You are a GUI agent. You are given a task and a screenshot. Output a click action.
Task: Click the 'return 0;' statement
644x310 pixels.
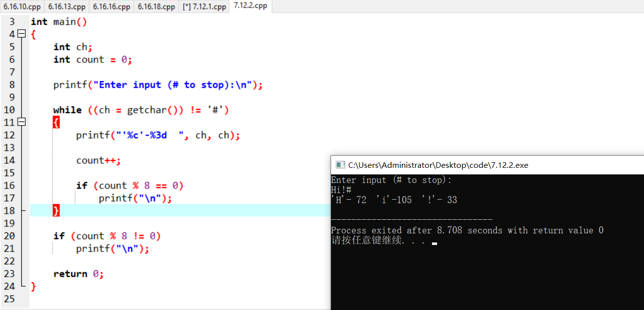coord(79,274)
